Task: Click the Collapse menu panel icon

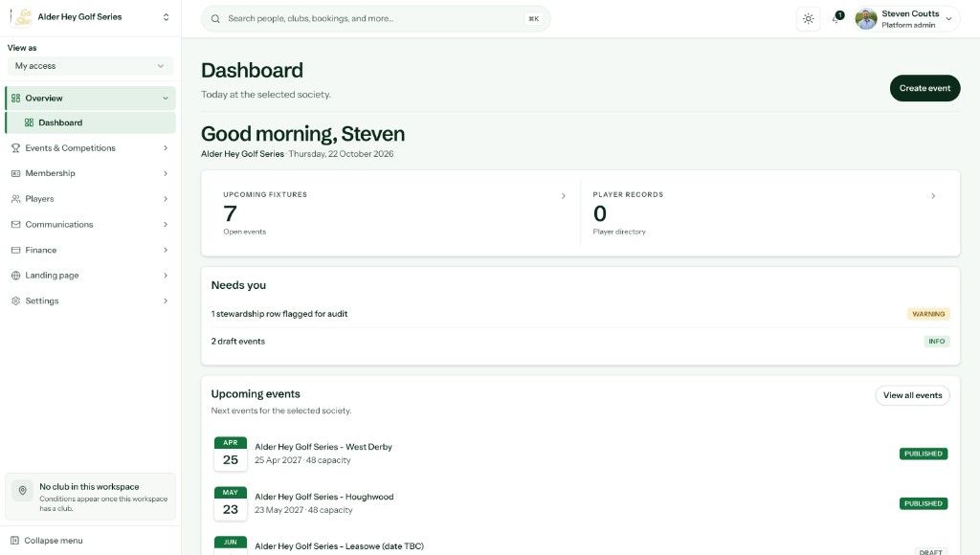Action: (14, 541)
